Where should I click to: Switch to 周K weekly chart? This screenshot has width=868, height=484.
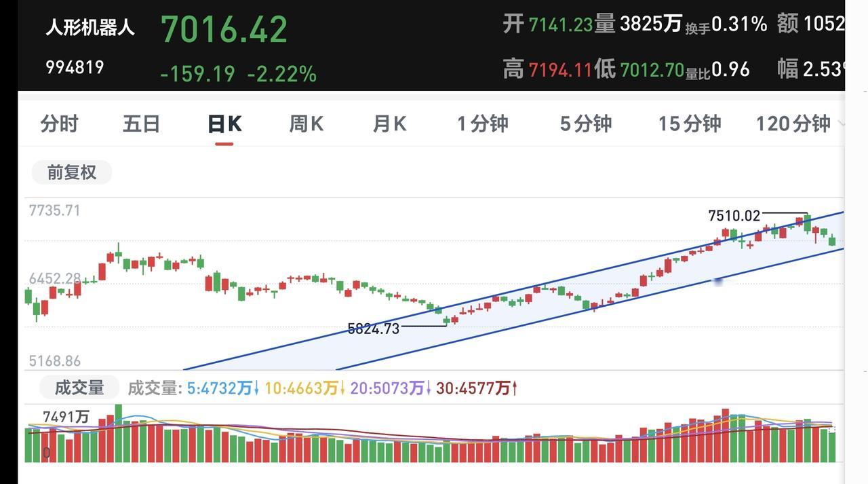[307, 124]
